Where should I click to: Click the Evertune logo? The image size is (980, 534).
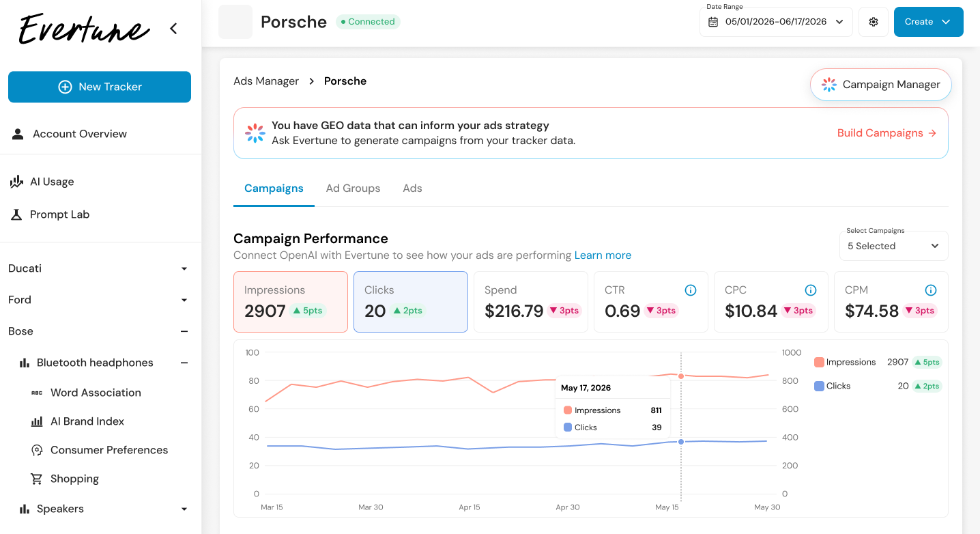pyautogui.click(x=84, y=29)
